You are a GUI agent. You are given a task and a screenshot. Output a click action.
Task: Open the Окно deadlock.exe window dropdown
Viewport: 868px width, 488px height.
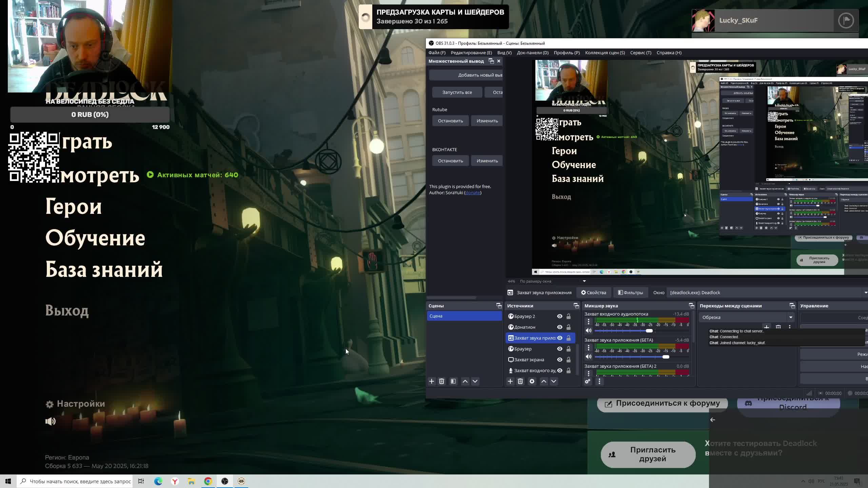click(767, 292)
